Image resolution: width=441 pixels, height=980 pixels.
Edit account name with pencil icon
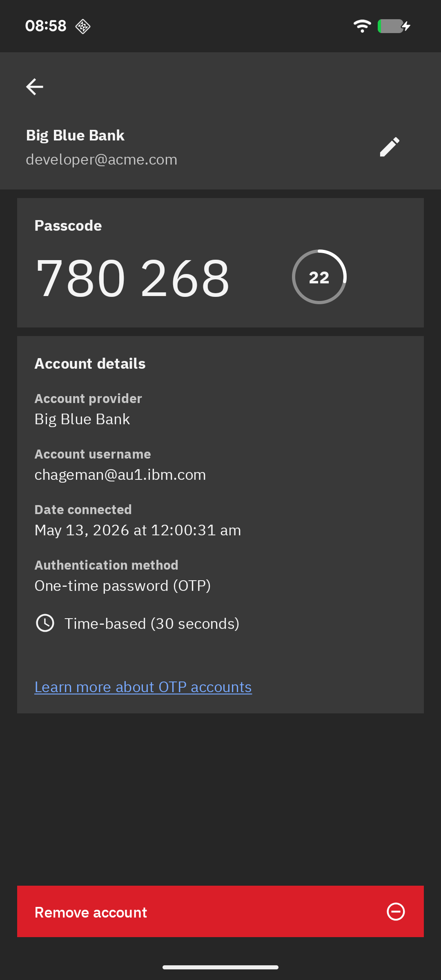tap(390, 147)
